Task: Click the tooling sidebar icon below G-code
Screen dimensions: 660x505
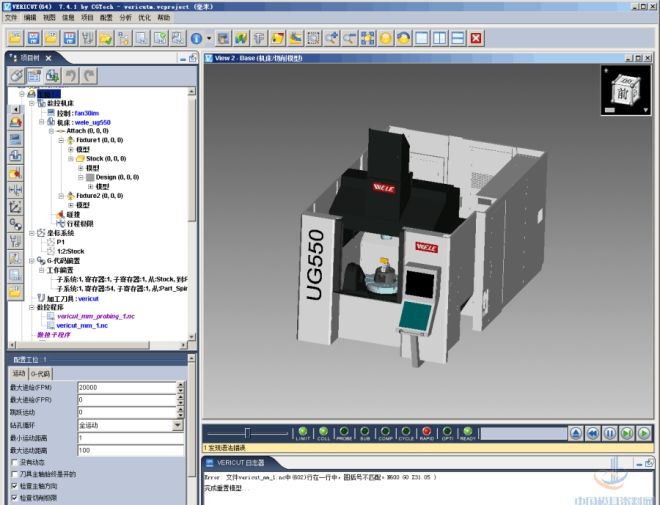Action: point(16,241)
